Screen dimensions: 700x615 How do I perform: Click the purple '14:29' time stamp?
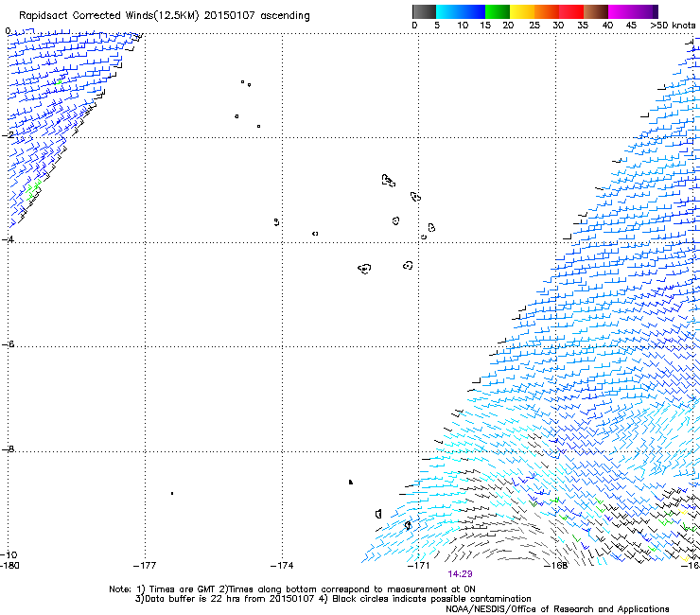click(460, 574)
